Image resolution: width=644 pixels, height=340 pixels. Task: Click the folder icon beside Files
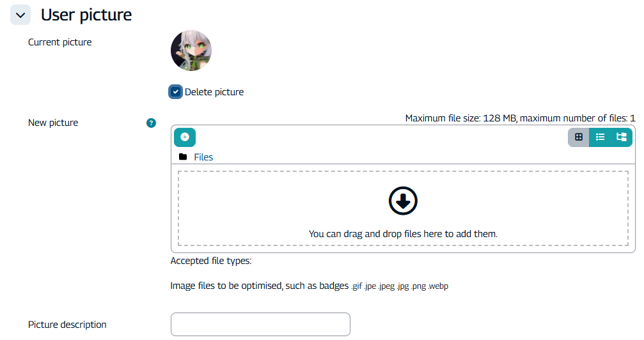(183, 157)
